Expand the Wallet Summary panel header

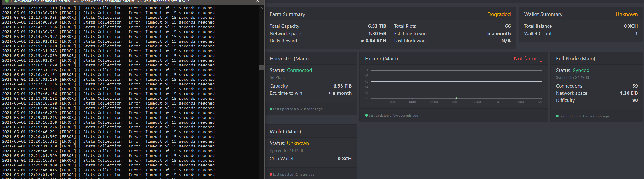(543, 14)
